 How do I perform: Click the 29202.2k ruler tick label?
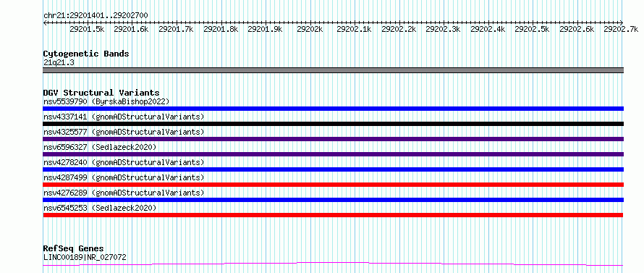[x=399, y=29]
